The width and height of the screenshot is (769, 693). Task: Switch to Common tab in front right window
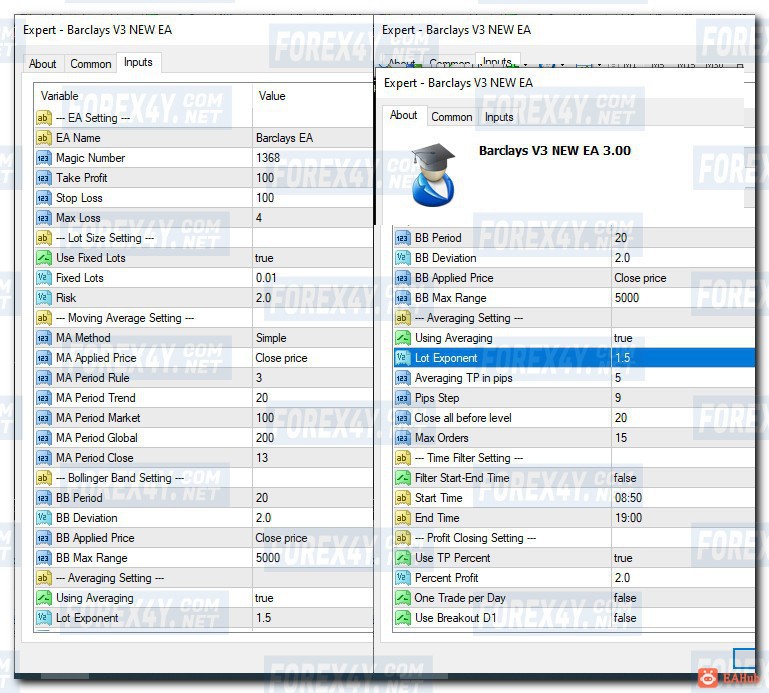[x=452, y=117]
